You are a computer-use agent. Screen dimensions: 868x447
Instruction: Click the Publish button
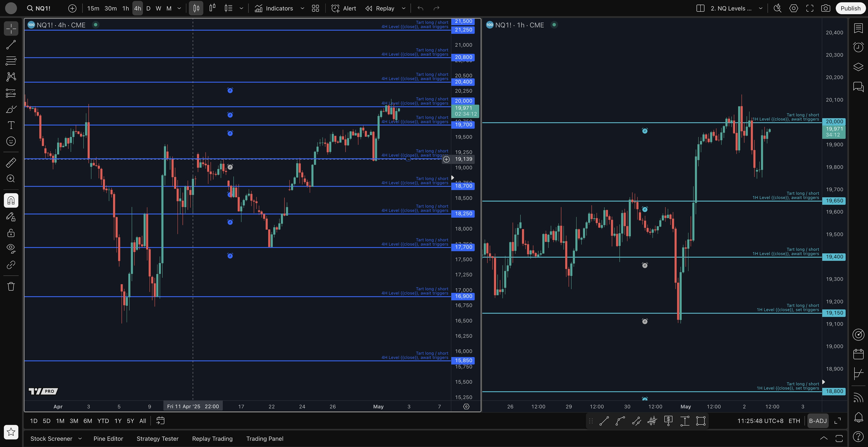coord(850,8)
